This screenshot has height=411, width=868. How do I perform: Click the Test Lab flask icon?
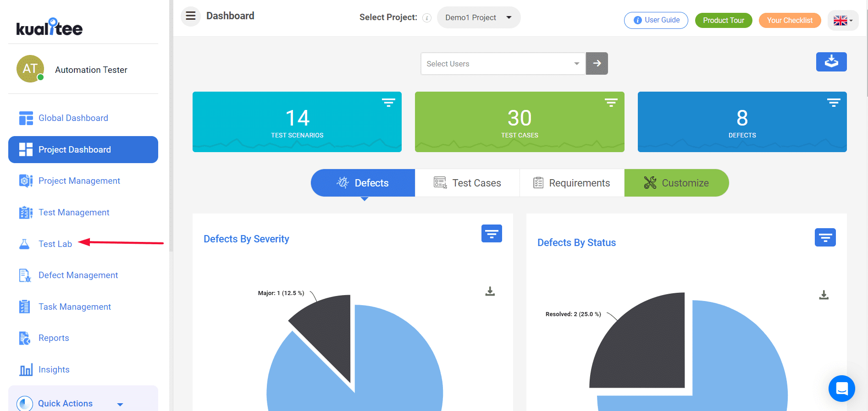click(x=24, y=244)
